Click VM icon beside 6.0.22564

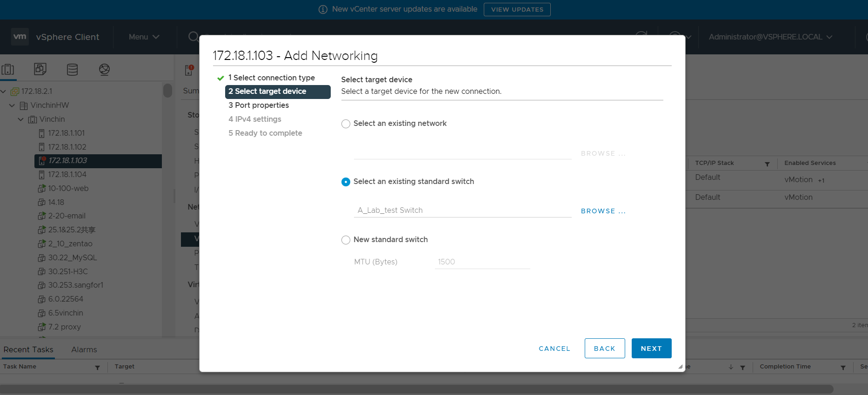click(x=42, y=299)
